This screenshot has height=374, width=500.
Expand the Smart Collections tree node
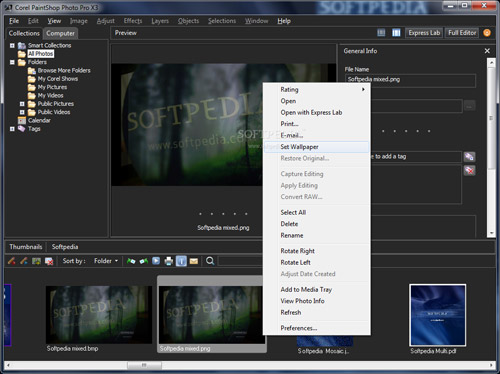(12, 45)
